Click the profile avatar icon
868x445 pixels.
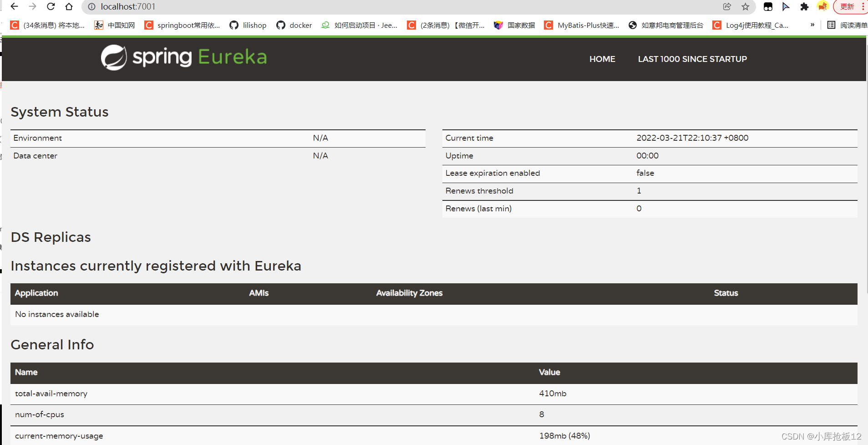(x=822, y=6)
